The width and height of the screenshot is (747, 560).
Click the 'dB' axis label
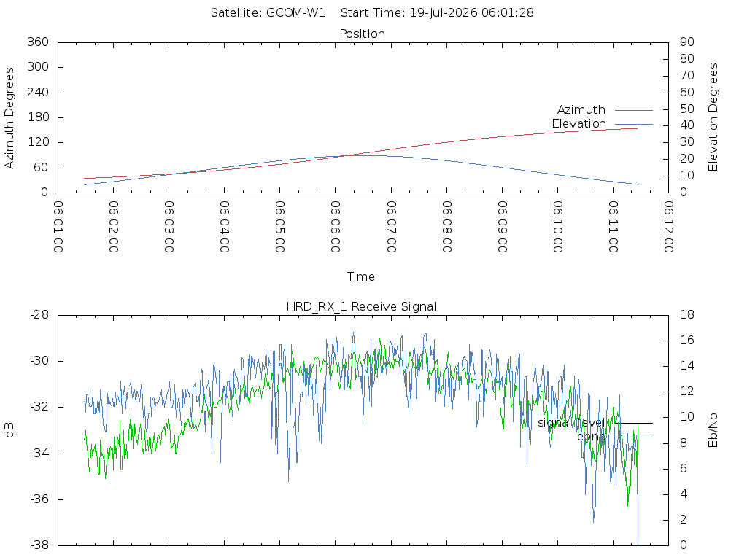(x=9, y=430)
